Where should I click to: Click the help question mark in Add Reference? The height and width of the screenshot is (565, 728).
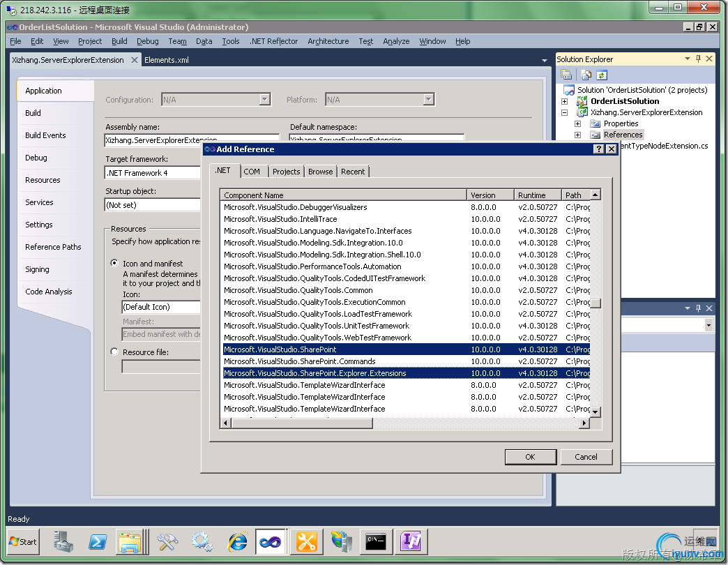(x=599, y=149)
